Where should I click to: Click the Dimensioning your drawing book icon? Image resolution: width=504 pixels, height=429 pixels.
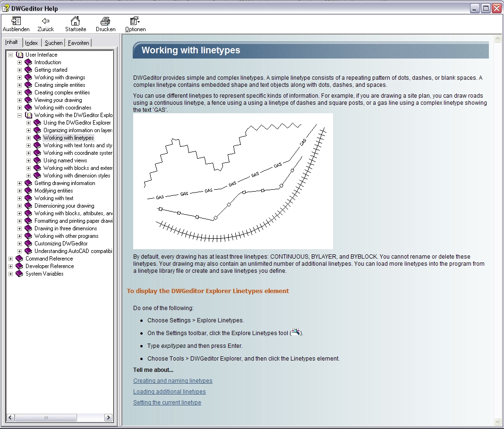[29, 206]
